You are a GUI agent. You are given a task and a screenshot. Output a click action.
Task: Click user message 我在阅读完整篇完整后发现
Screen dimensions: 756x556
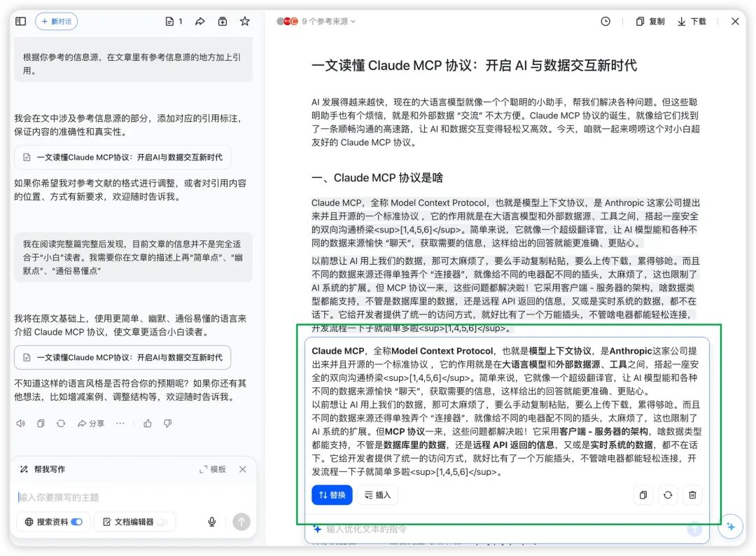(x=133, y=257)
